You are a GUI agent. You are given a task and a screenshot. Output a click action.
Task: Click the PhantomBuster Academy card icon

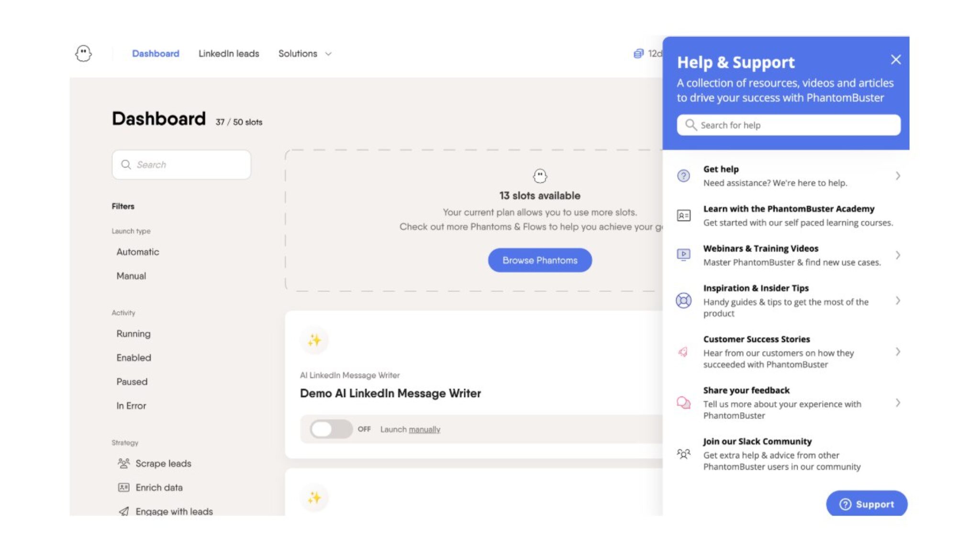[x=684, y=215]
